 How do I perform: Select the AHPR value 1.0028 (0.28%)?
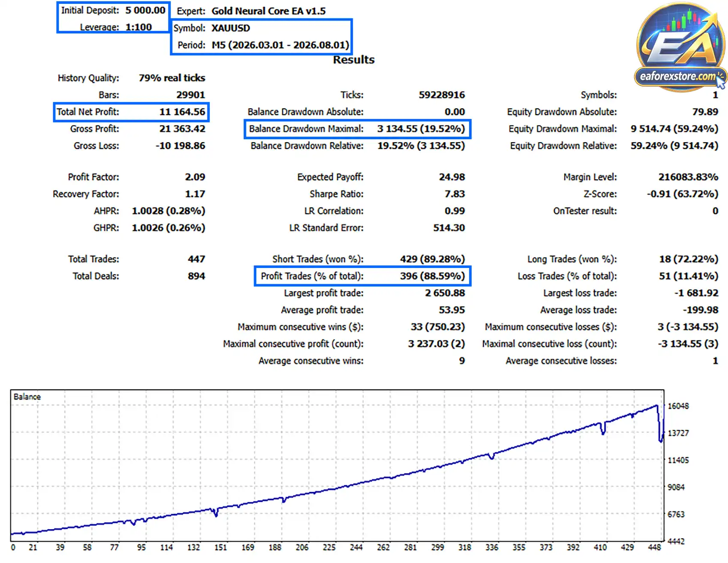coord(168,211)
